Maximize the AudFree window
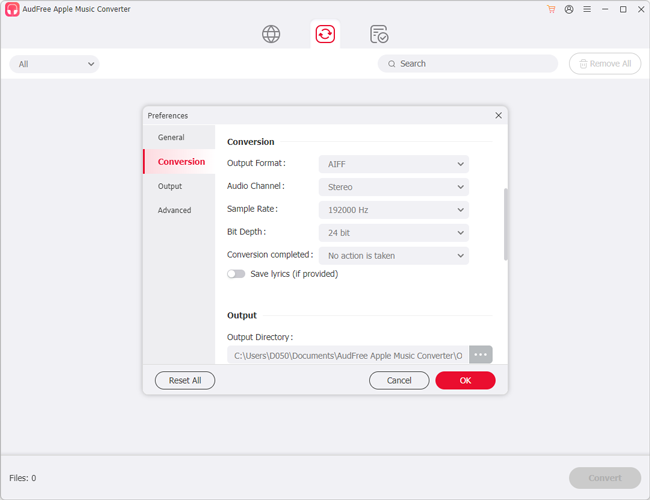650x500 pixels. click(623, 9)
